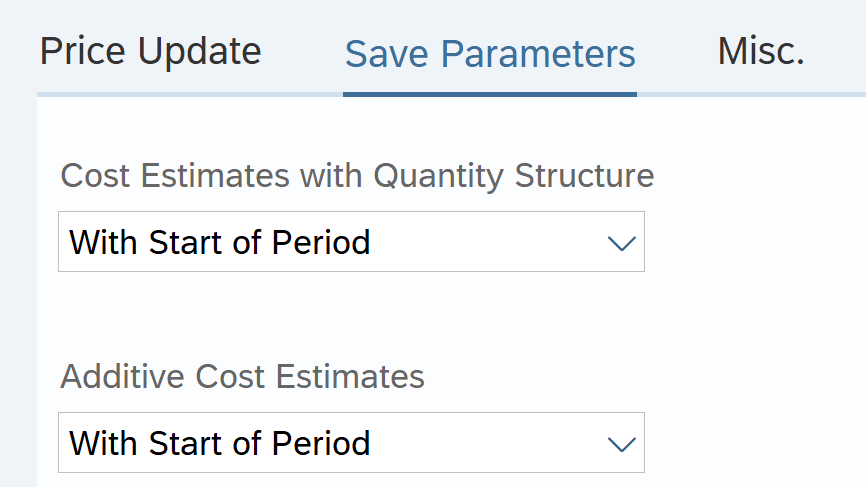Click 'With Start of Period' under Additive Cost Estimates
The image size is (866, 487).
click(220, 443)
